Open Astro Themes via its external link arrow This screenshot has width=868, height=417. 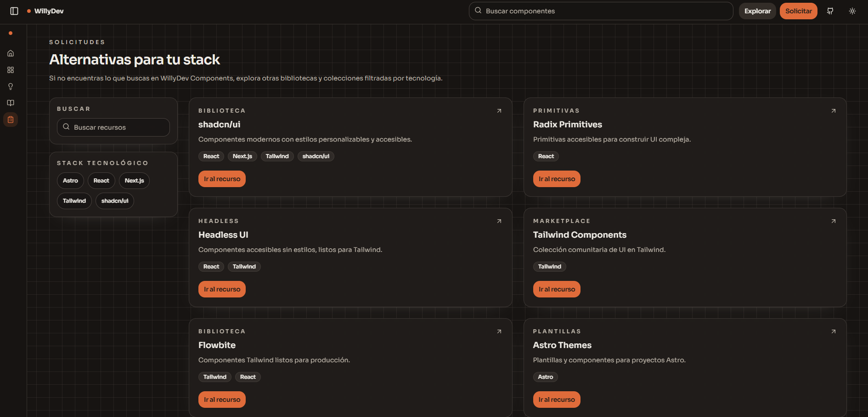click(834, 331)
